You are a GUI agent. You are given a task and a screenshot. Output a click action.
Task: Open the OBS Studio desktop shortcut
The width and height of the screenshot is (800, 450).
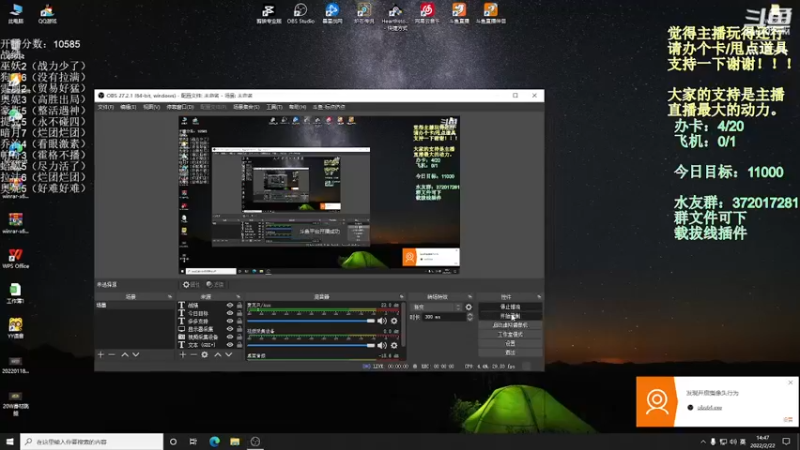[300, 14]
